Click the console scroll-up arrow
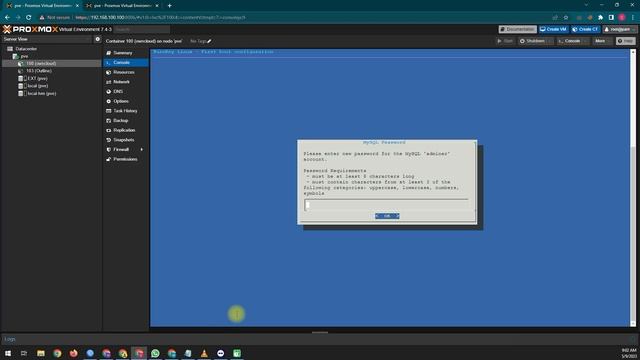 (633, 52)
